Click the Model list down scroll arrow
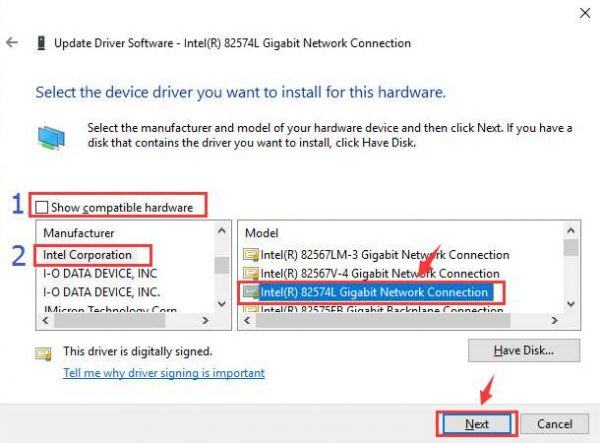Screen dimensions: 600x443 (x=571, y=304)
